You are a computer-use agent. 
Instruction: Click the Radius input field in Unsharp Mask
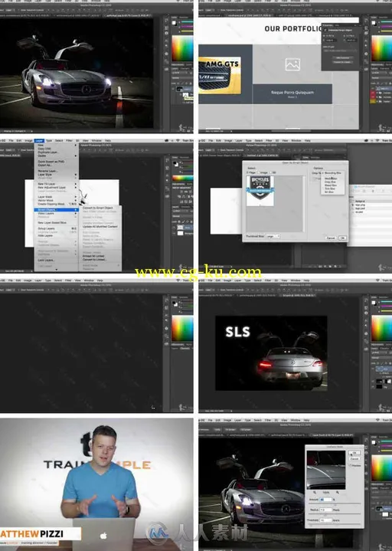click(325, 510)
